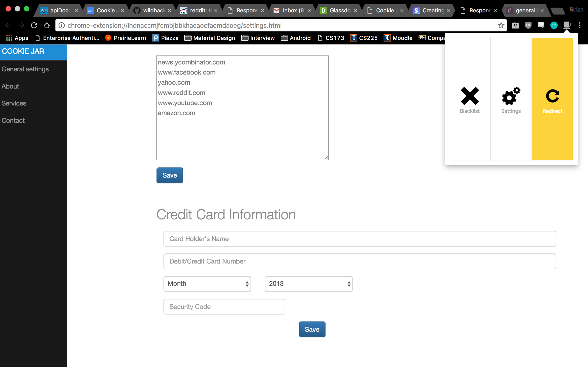588x367 pixels.
Task: Expand the 2013 year dropdown
Action: click(x=308, y=284)
